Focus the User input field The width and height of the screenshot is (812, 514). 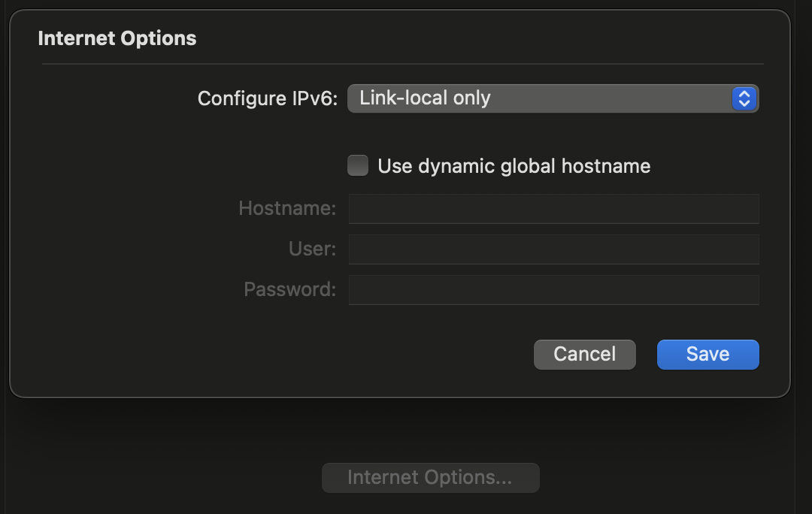click(554, 249)
